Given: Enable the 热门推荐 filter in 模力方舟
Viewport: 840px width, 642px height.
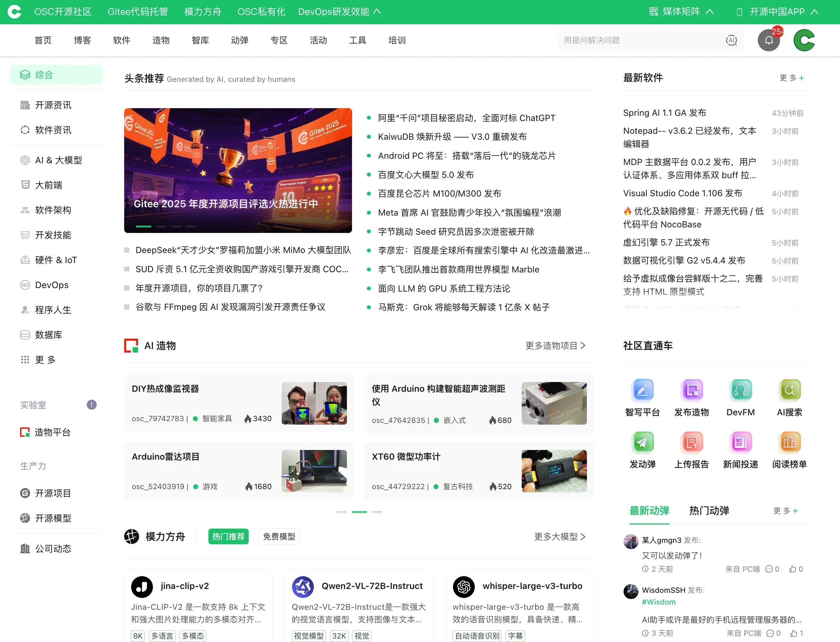Looking at the screenshot, I should [228, 537].
